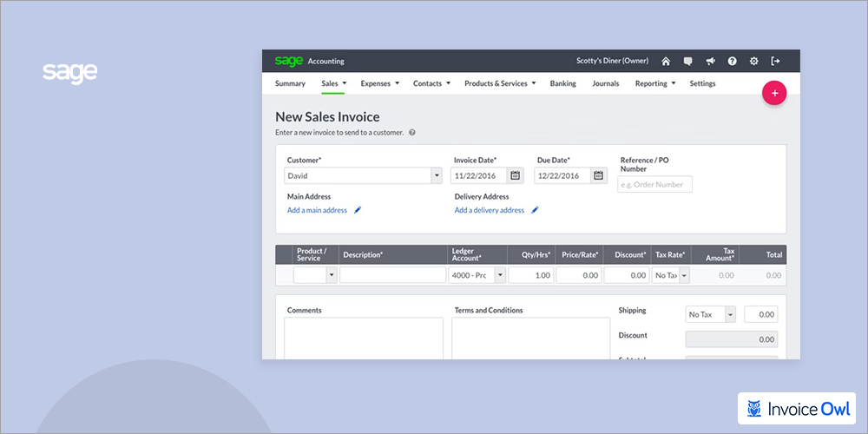The height and width of the screenshot is (434, 868).
Task: Expand the Reporting menu
Action: (x=655, y=83)
